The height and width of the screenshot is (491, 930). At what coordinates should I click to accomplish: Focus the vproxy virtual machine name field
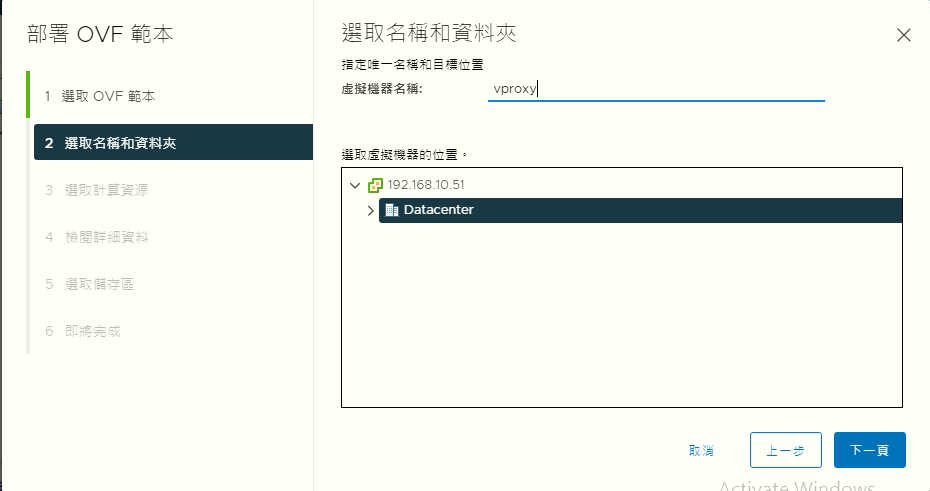point(655,88)
